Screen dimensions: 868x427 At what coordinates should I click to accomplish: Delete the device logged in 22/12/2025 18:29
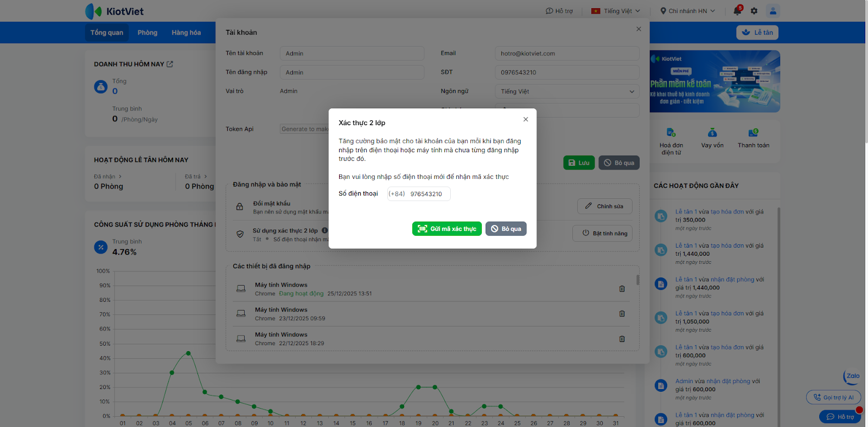tap(622, 339)
